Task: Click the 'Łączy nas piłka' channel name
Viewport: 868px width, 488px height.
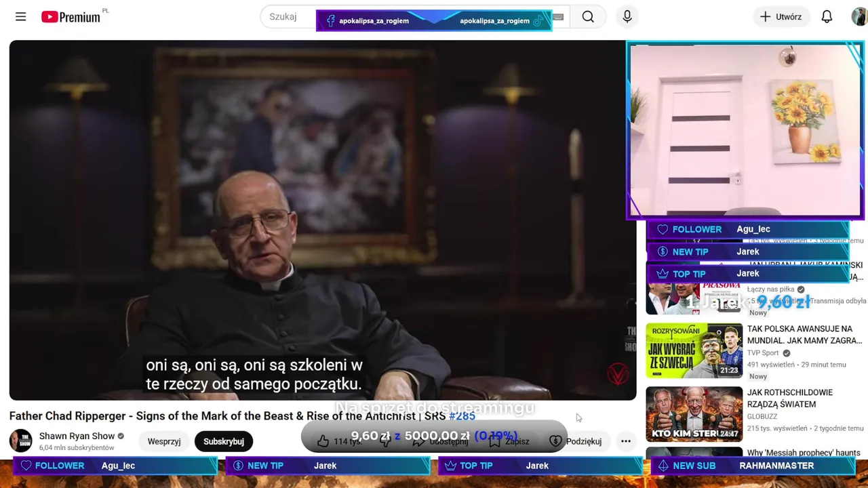Action: coord(770,289)
